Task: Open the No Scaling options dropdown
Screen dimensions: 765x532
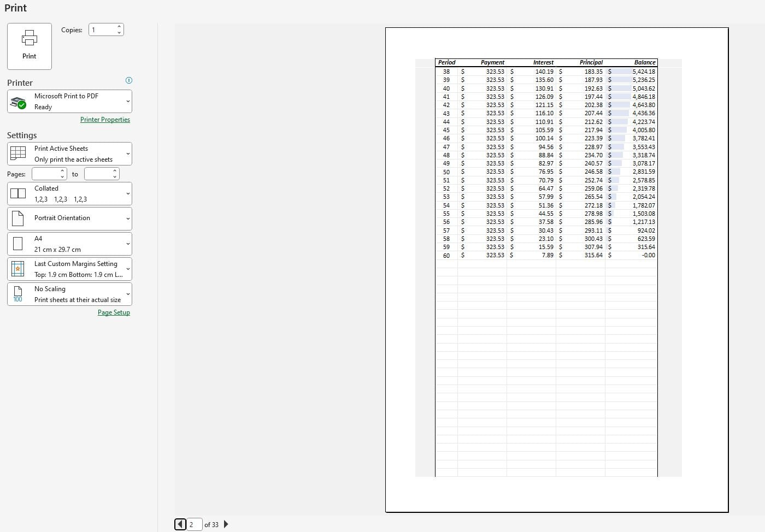Action: (127, 294)
